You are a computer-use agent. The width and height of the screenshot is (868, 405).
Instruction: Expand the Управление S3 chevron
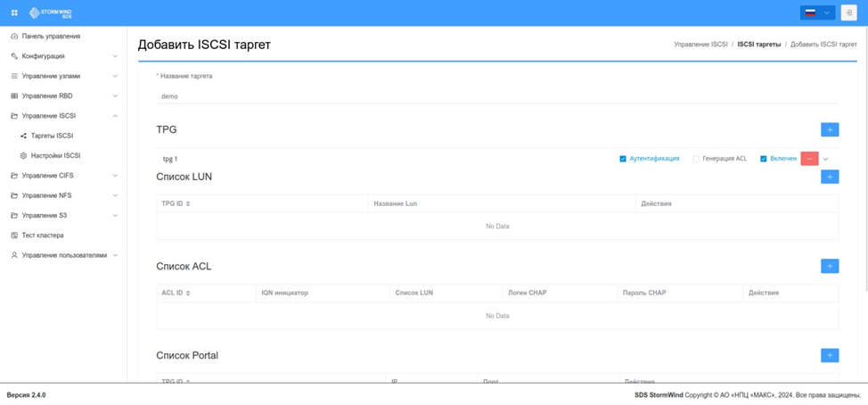coord(115,216)
